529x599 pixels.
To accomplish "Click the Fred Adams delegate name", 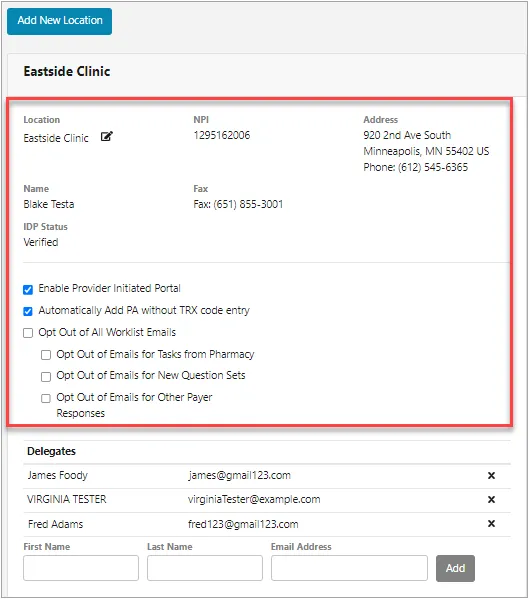I will tap(55, 524).
